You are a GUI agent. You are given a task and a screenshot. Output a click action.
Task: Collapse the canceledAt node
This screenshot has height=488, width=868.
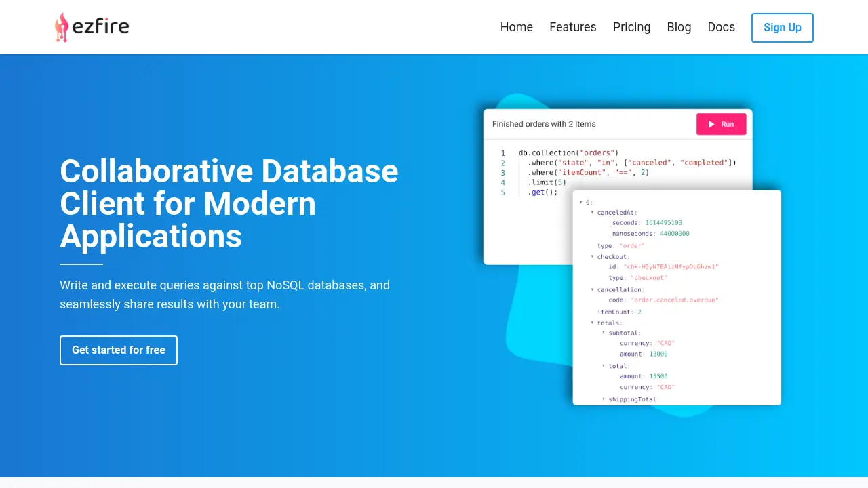(592, 213)
